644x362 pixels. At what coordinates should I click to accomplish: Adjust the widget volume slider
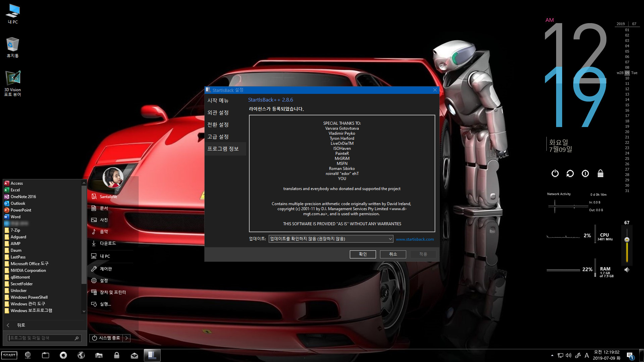tap(627, 240)
